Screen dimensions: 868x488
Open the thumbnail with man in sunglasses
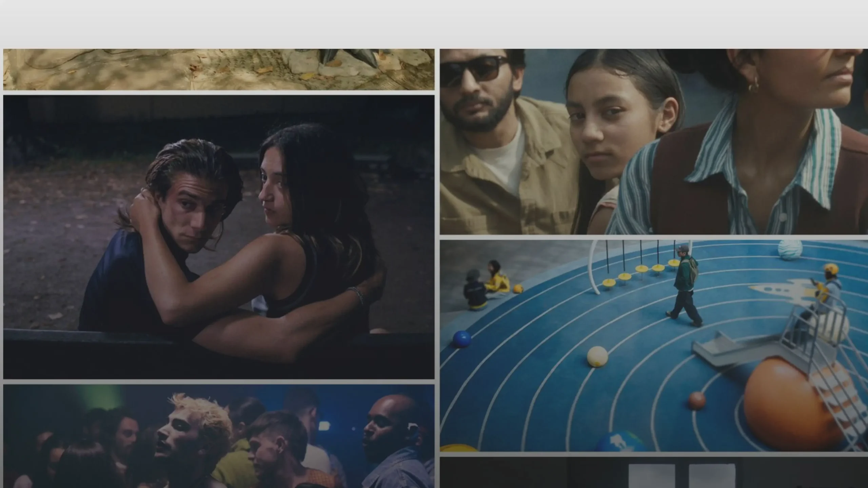pyautogui.click(x=654, y=141)
